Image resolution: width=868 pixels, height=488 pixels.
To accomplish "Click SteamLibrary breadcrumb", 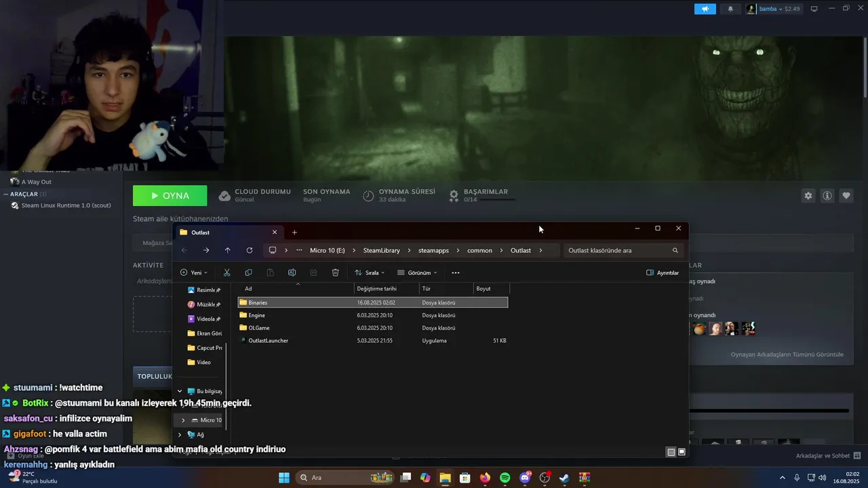I will [x=381, y=250].
